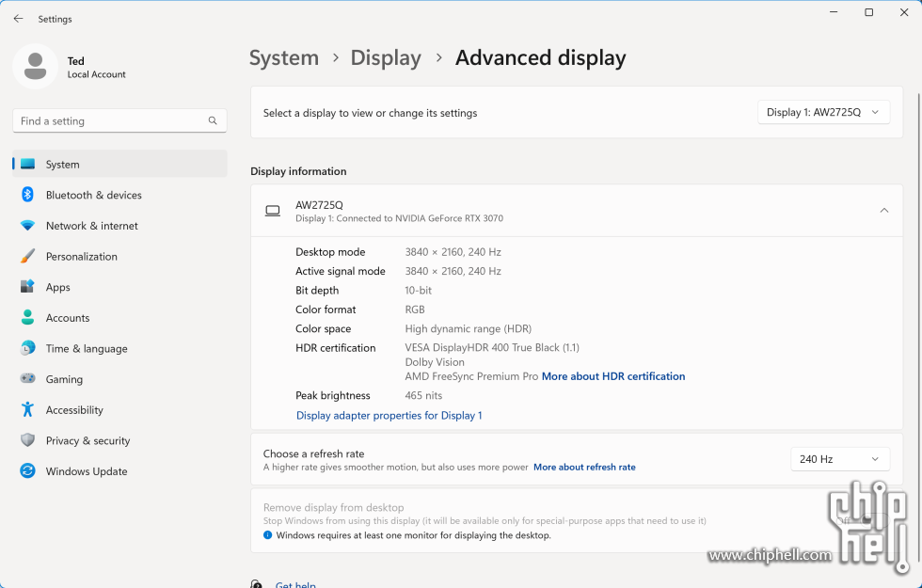The width and height of the screenshot is (922, 588).
Task: Click the Ted Local Account profile name
Action: click(x=96, y=67)
